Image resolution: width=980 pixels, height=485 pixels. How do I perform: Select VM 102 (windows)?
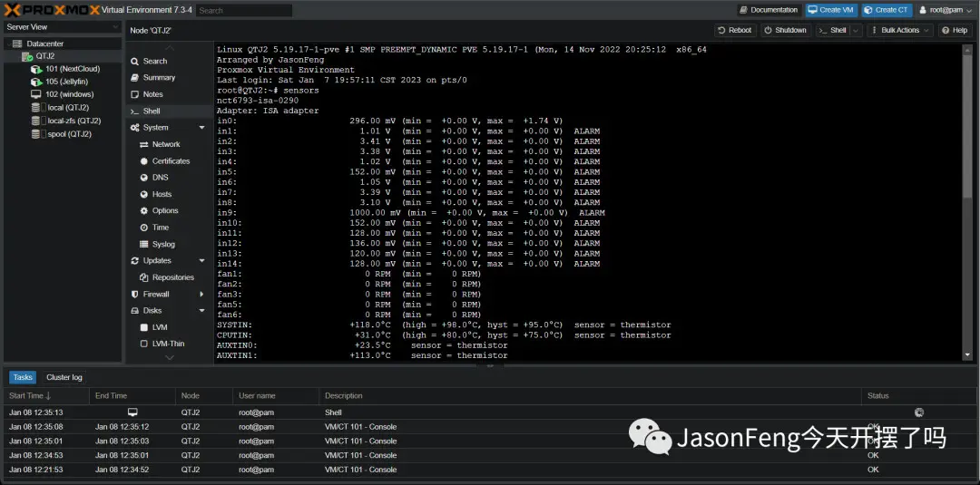(69, 94)
